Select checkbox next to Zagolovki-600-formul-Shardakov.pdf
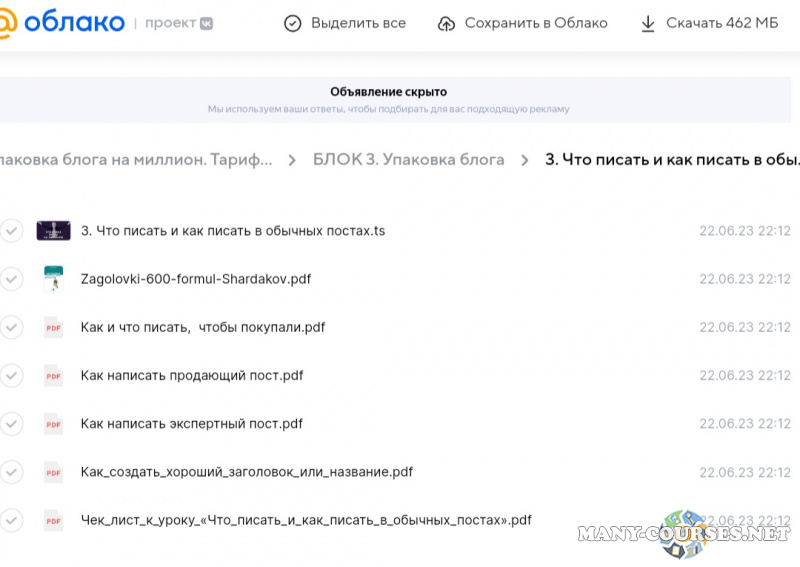Screen dimensions: 800x567 click(x=11, y=279)
